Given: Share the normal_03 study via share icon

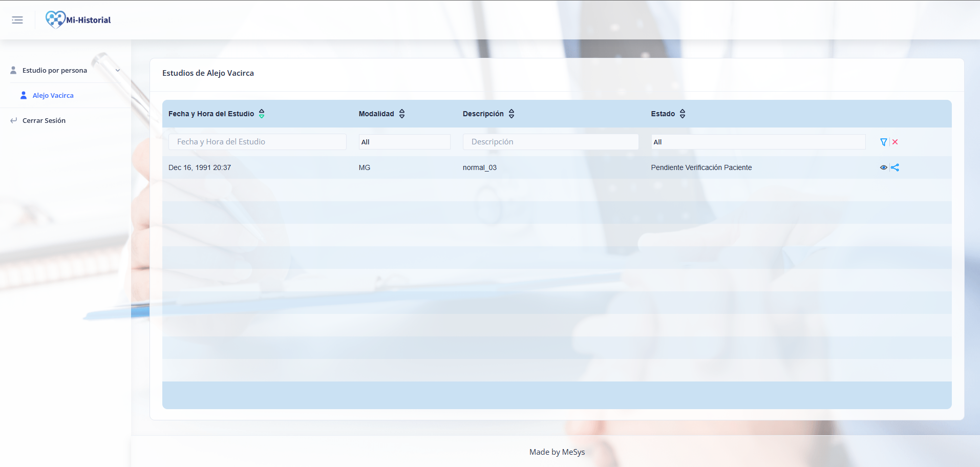Looking at the screenshot, I should pyautogui.click(x=896, y=167).
